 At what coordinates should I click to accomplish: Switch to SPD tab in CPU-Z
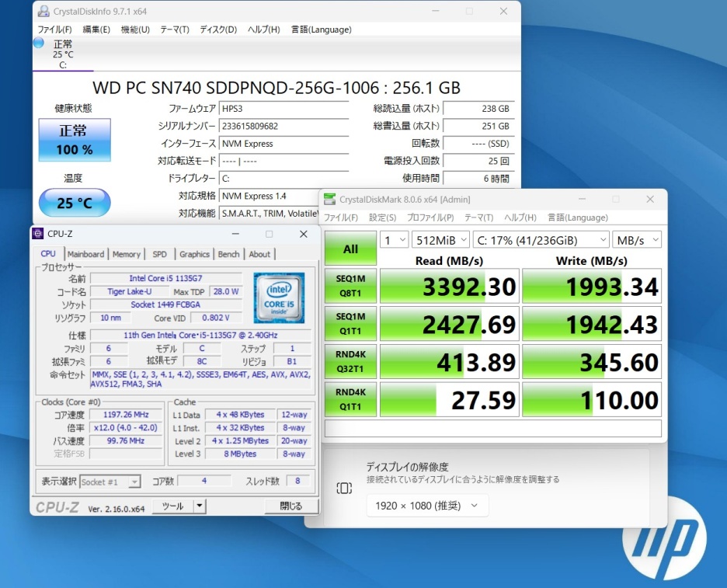coord(159,254)
